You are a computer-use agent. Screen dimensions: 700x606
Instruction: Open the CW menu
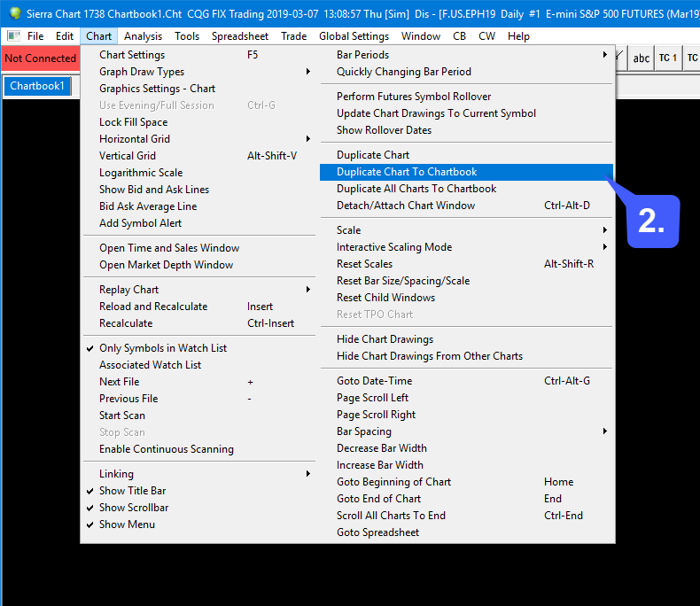486,36
